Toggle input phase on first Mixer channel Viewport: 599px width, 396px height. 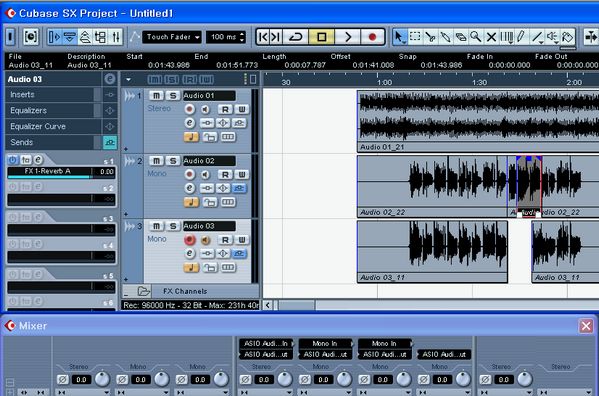63,380
